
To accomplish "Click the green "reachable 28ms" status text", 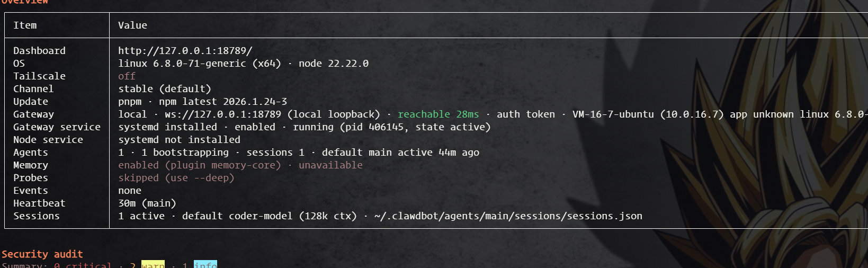I will (438, 114).
